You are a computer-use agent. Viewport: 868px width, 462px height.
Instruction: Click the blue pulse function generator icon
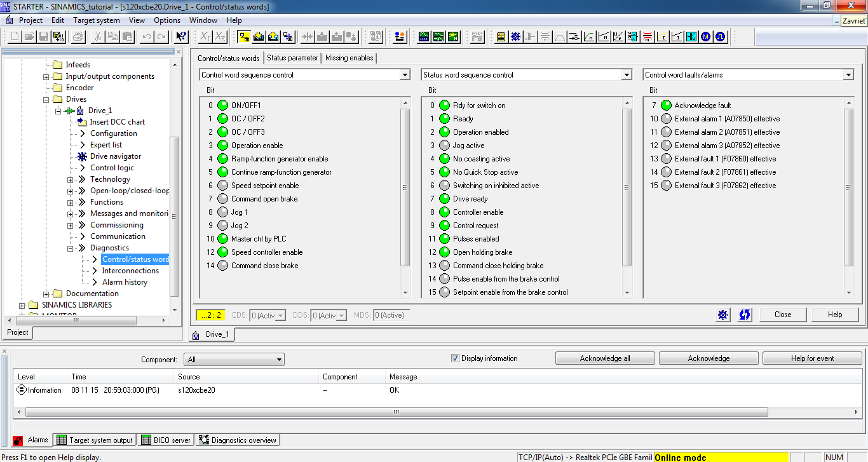721,37
